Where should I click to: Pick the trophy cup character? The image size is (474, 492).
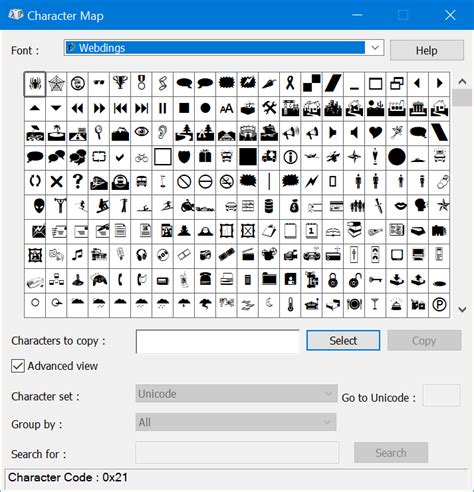pos(120,84)
